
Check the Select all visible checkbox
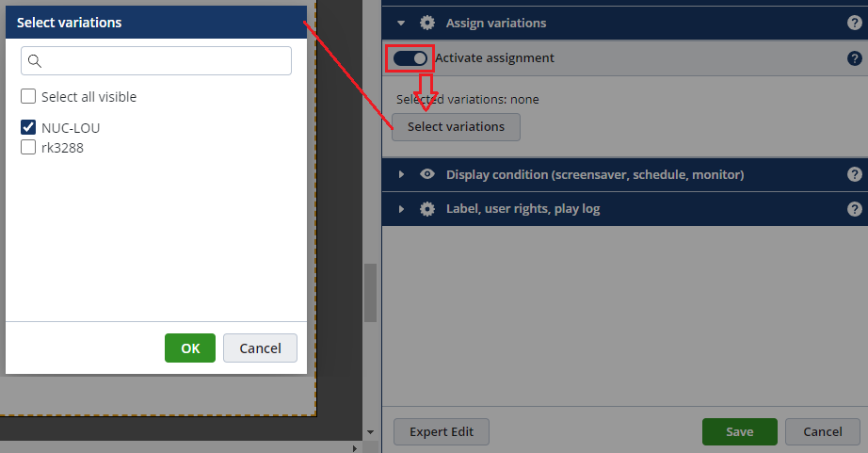point(28,96)
